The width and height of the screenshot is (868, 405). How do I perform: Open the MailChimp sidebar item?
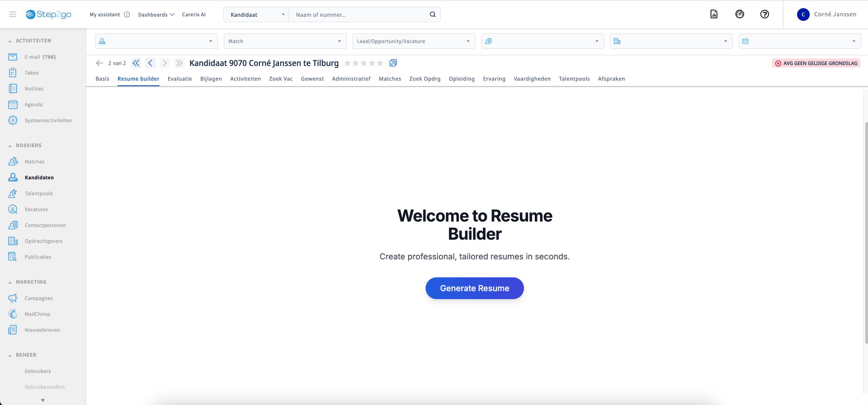coord(37,314)
